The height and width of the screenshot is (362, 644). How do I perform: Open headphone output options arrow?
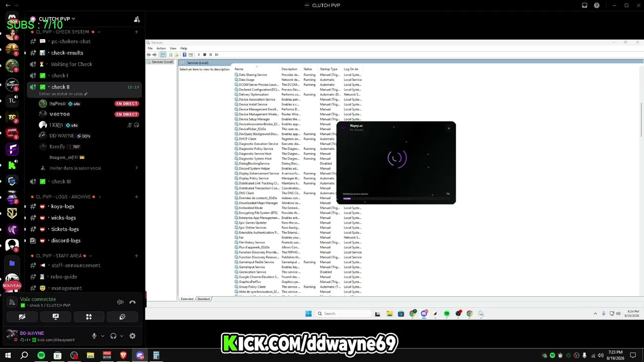pyautogui.click(x=122, y=336)
